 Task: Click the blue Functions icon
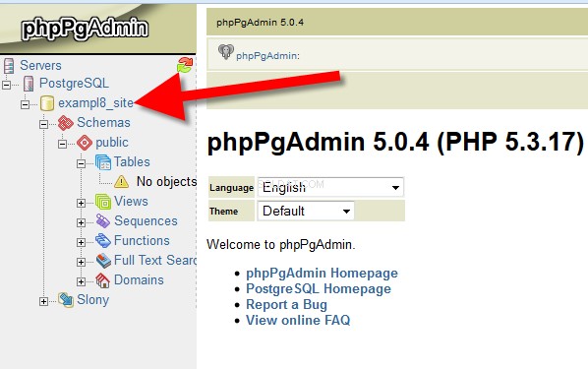pos(103,241)
